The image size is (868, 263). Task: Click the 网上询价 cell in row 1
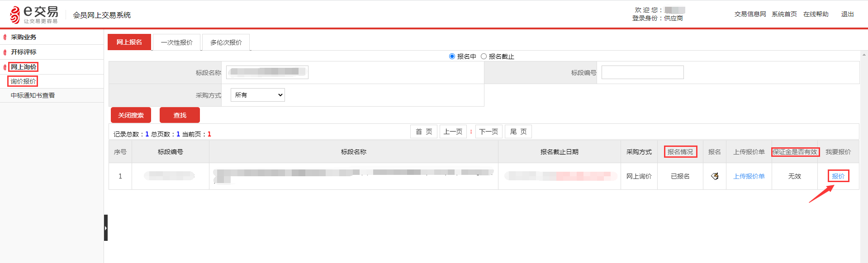tap(639, 176)
